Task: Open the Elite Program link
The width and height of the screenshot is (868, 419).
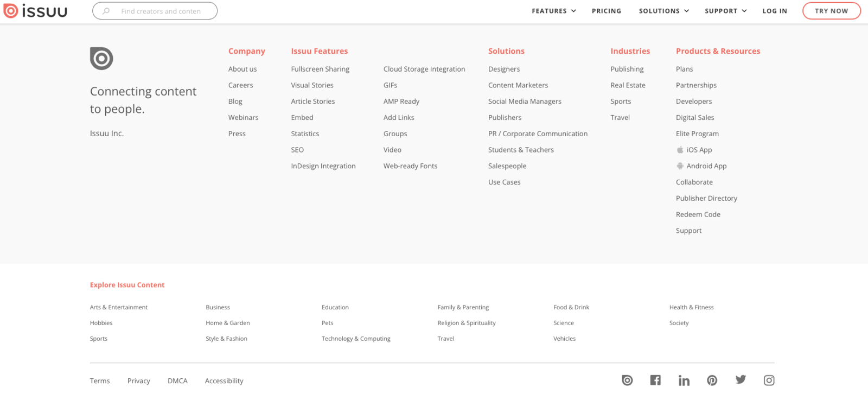Action: (x=698, y=134)
